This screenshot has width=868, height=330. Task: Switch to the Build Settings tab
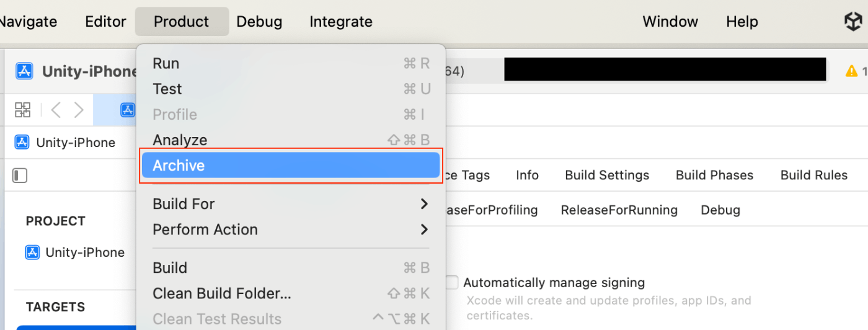(607, 176)
